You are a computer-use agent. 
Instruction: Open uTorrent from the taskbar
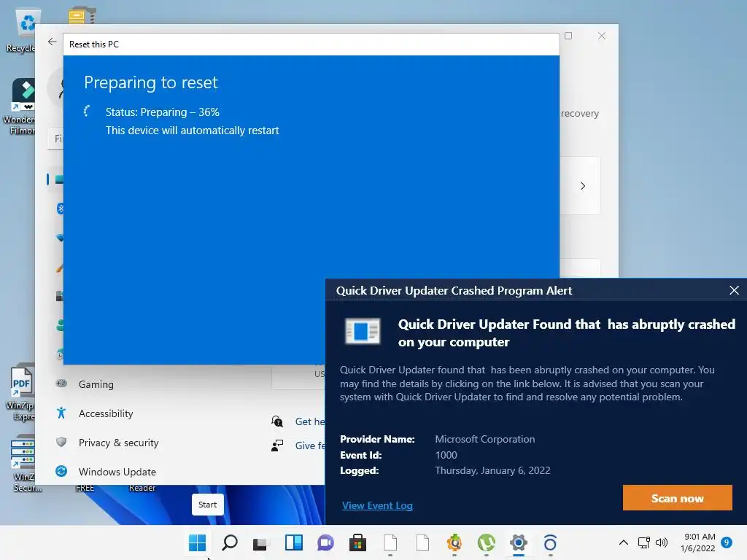487,542
